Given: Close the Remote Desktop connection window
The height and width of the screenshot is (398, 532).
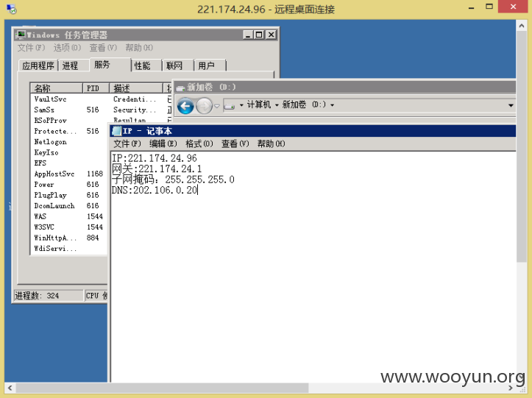Looking at the screenshot, I should [x=513, y=7].
